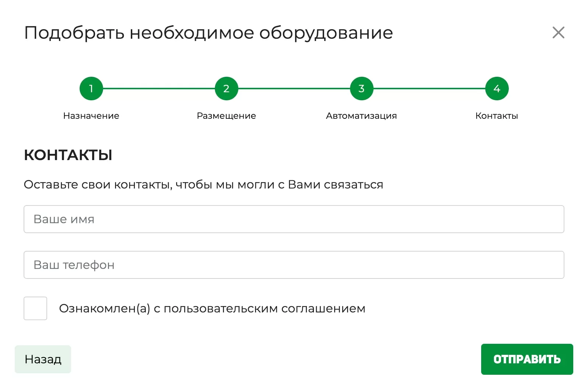Focus the Ваше имя input field
Viewport: 588px width, 391px height.
[294, 219]
